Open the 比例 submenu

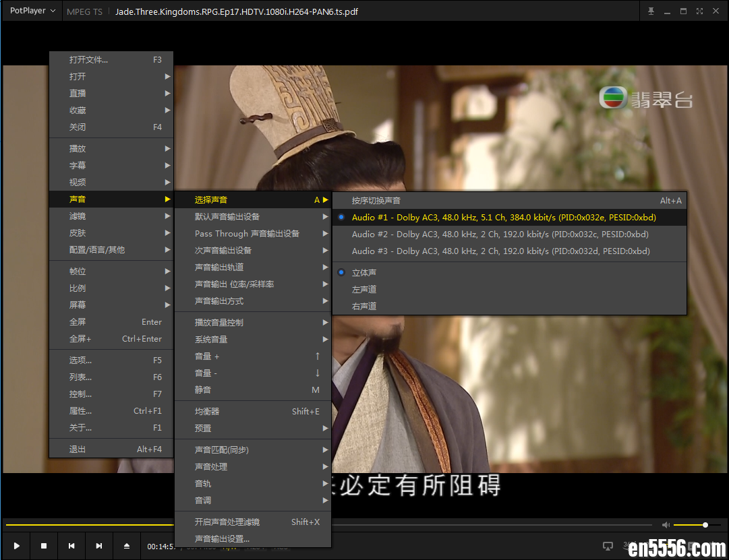(111, 288)
